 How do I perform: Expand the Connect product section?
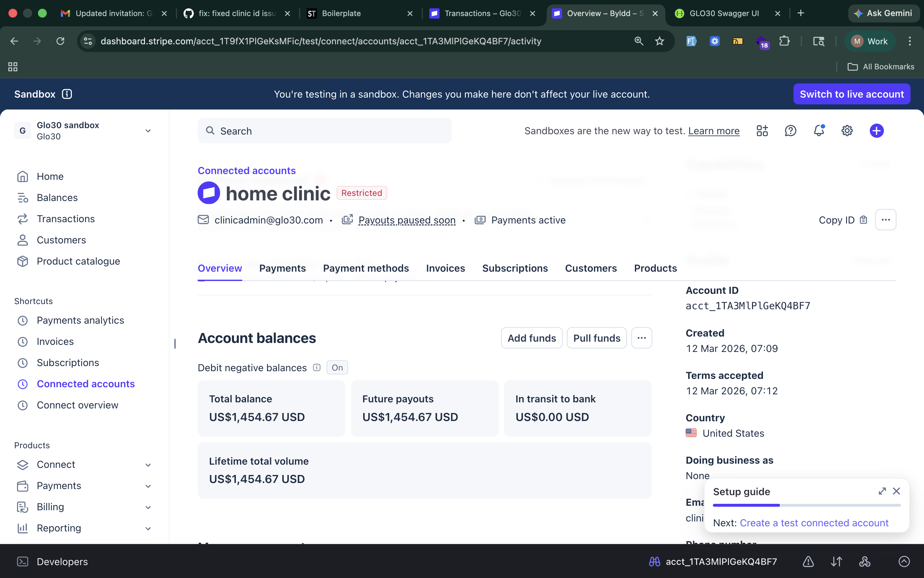tap(148, 465)
